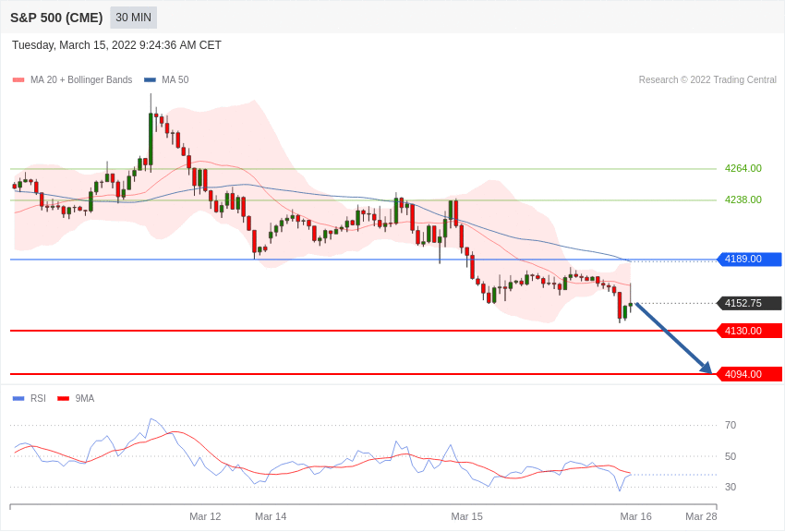Click the MA 50 blue legend swatch
The image size is (785, 532).
point(150,80)
